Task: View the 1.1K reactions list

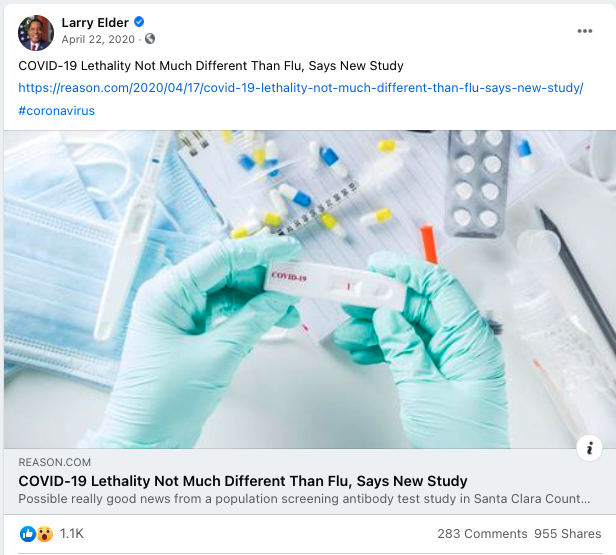Action: (72, 534)
